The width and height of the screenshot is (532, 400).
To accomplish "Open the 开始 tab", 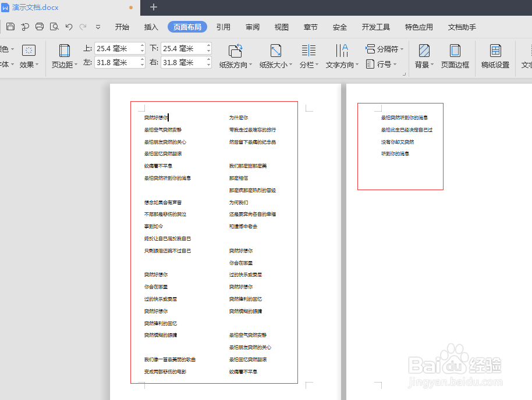I will point(122,27).
